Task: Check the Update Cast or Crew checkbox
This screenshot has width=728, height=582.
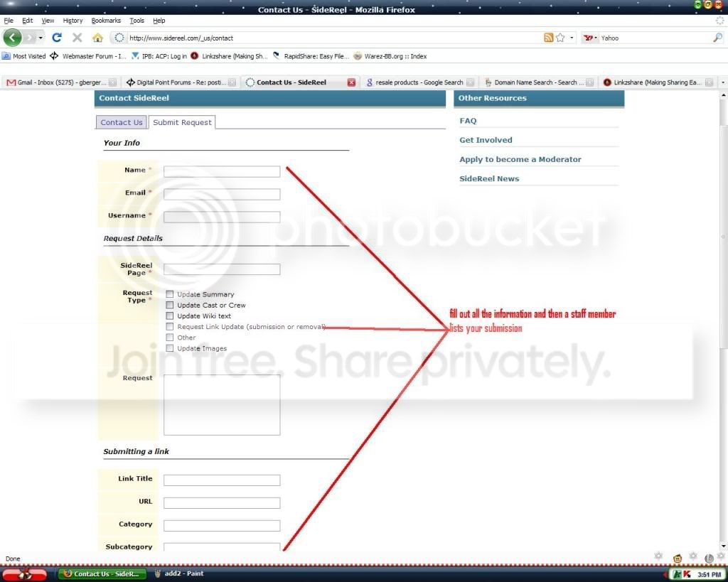Action: [x=170, y=305]
